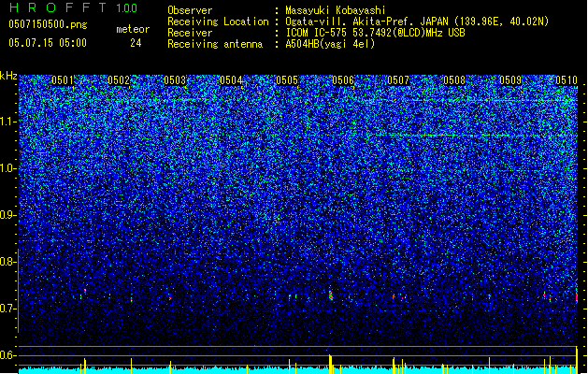The width and height of the screenshot is (588, 374).
Task: Click the 'Observer' field label
Action: click(190, 10)
